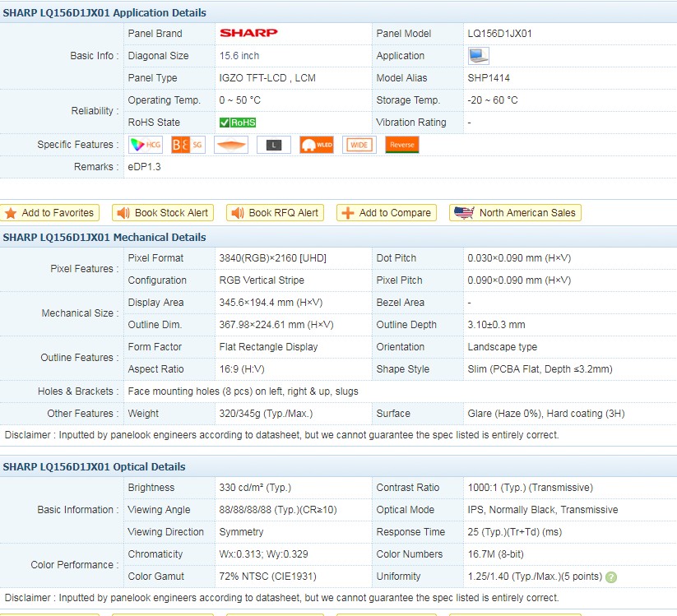
Task: Click the viewing angle '88/88/88/88 (Typ.)(CR≥10)'
Action: point(278,510)
